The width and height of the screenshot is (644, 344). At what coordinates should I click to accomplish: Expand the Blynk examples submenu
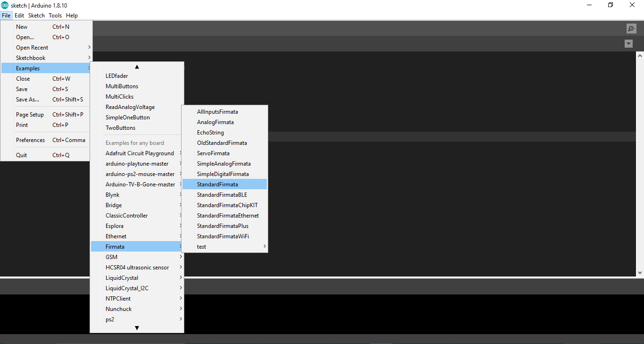137,195
